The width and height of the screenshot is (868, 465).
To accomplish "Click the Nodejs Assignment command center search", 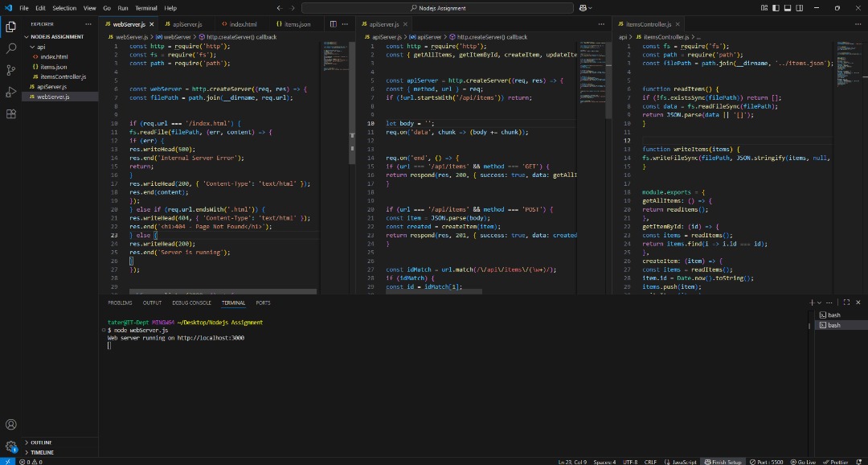I will pyautogui.click(x=437, y=8).
